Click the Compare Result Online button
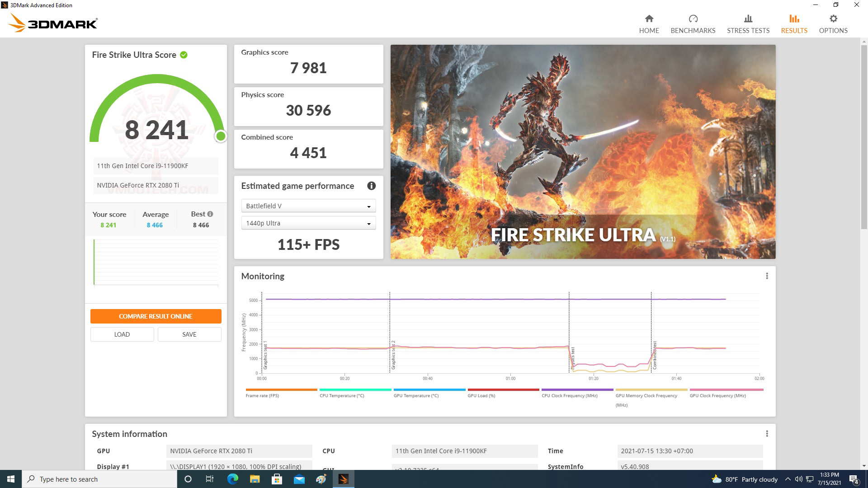868x488 pixels. pyautogui.click(x=156, y=316)
